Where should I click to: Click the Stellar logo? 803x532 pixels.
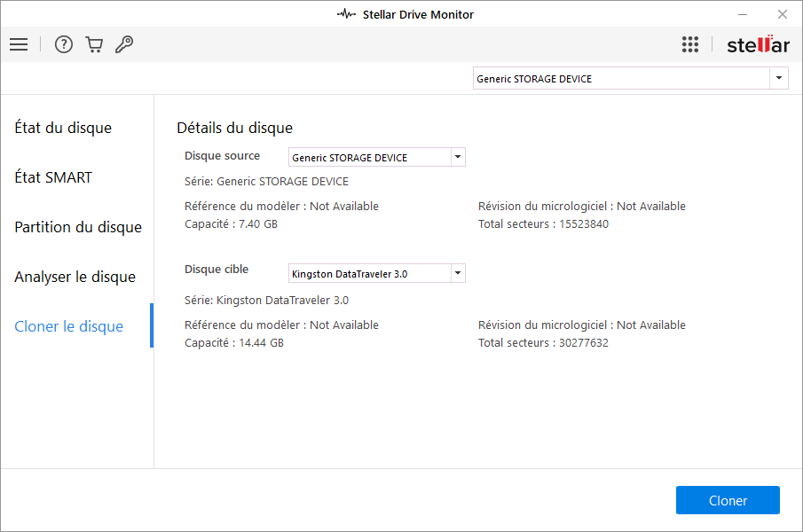[x=758, y=44]
